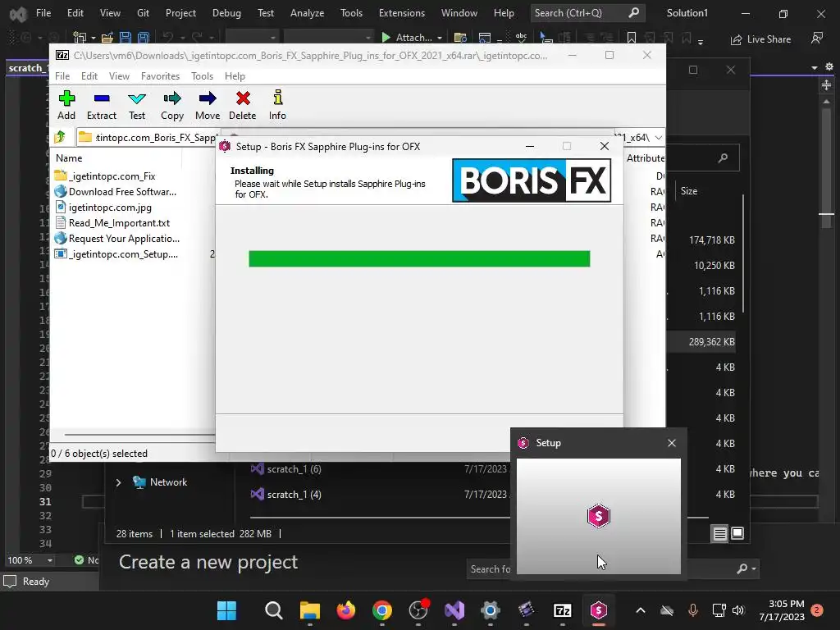Expand the Network tree node
This screenshot has width=840, height=630.
[x=118, y=482]
